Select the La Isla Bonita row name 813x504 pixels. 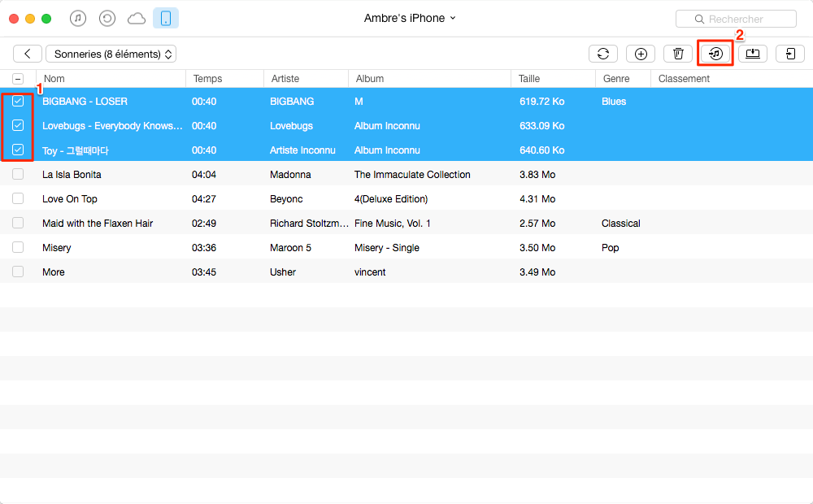pyautogui.click(x=72, y=175)
